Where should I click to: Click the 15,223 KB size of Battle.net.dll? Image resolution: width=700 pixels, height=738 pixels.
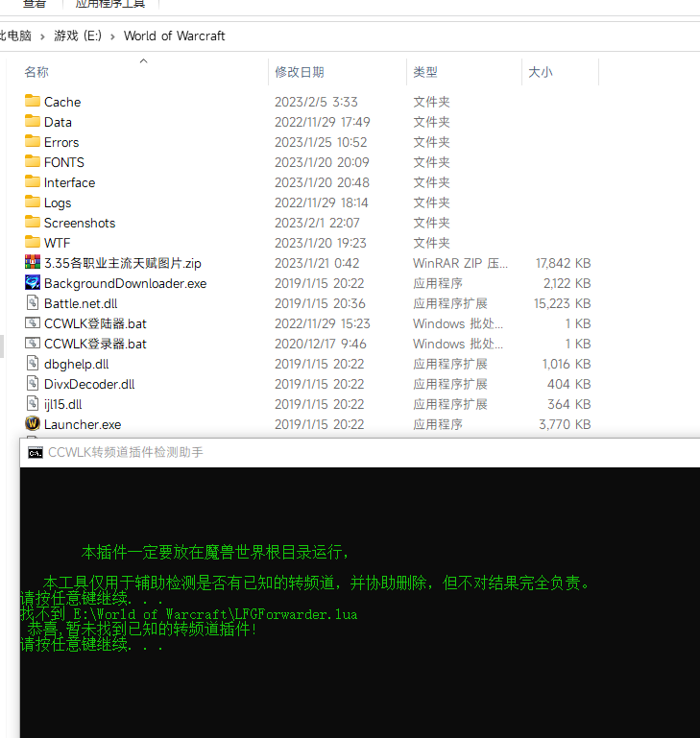point(562,303)
